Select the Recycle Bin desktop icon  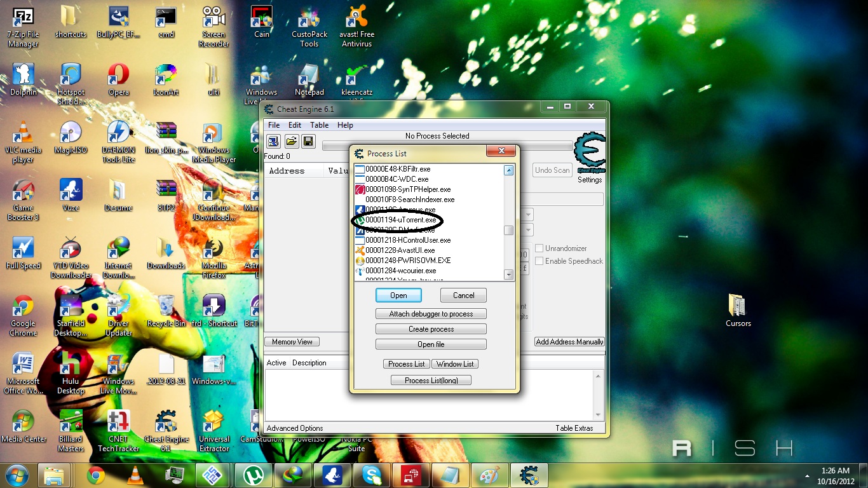tap(166, 311)
